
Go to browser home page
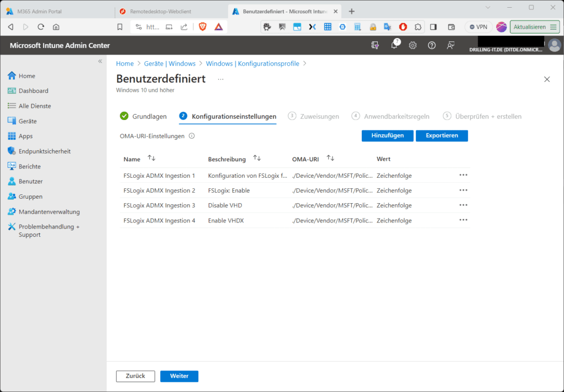(56, 26)
